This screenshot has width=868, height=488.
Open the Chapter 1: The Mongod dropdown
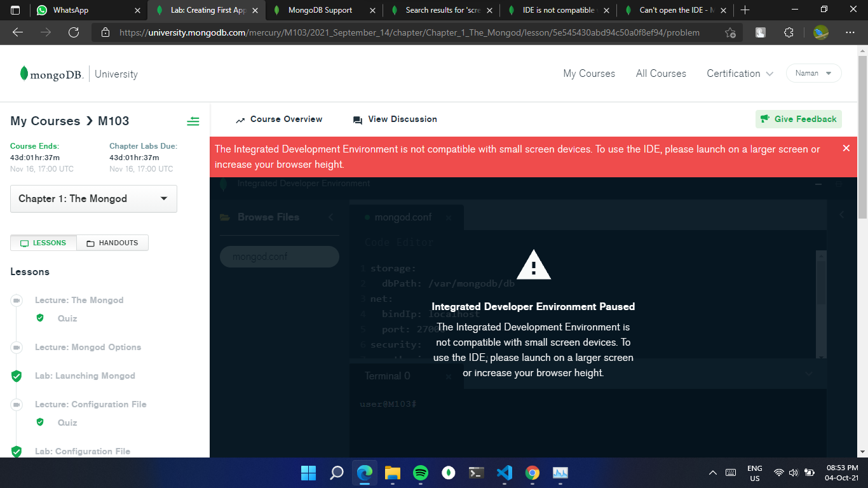pos(93,198)
